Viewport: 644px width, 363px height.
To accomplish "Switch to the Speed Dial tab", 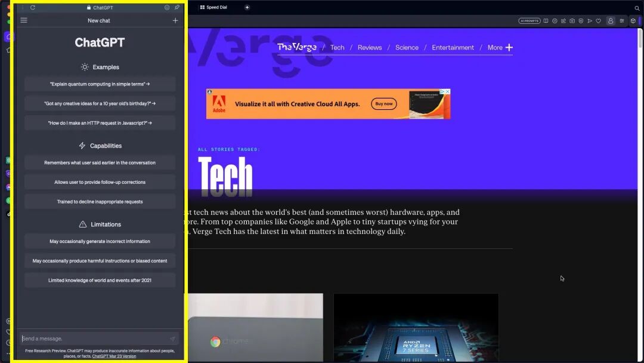I will tap(213, 7).
